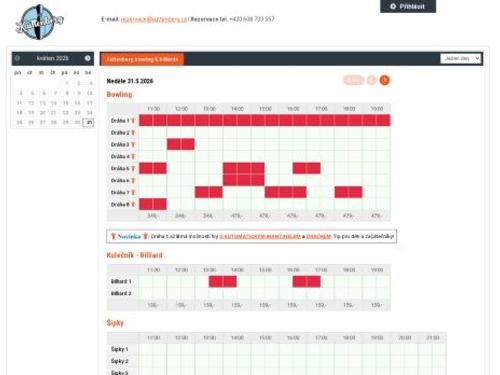The height and width of the screenshot is (375, 500).
Task: Click the reserved 14:00 block on Dráha 6
Action: pyautogui.click(x=244, y=180)
